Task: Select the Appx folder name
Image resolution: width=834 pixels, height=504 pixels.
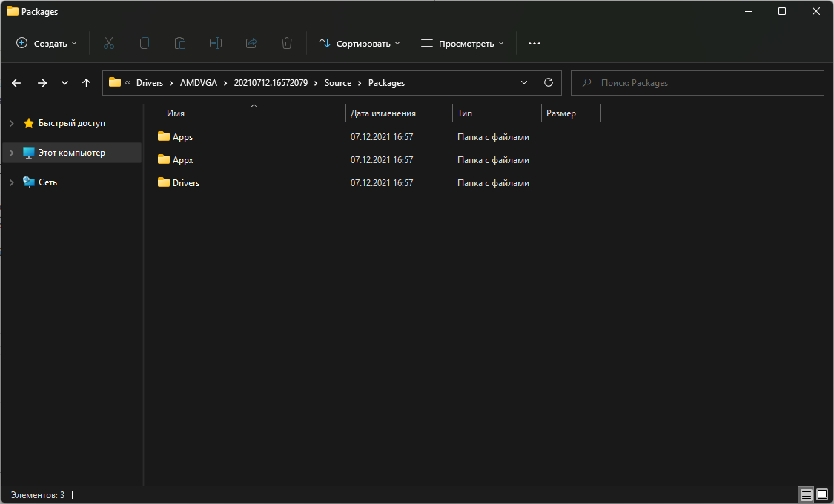Action: (182, 160)
